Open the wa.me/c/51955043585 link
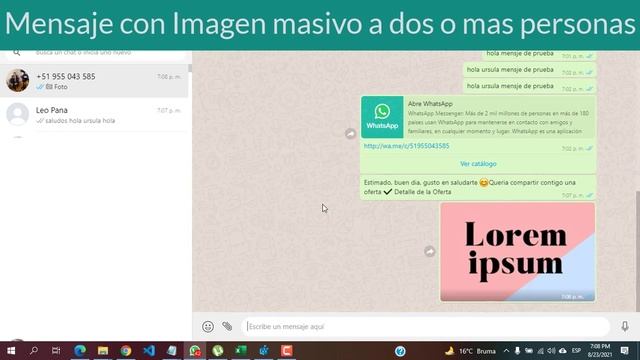This screenshot has height=360, width=640. (406, 146)
